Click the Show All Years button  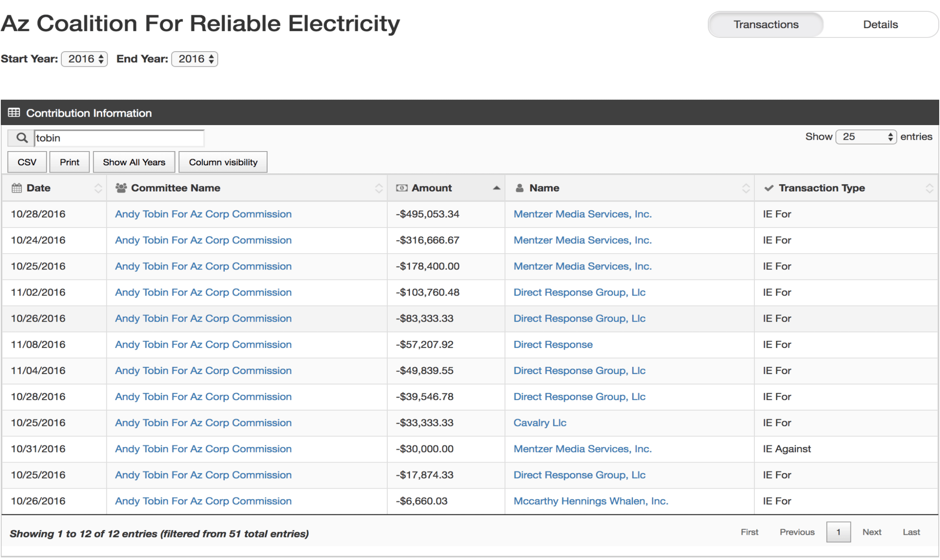(134, 162)
